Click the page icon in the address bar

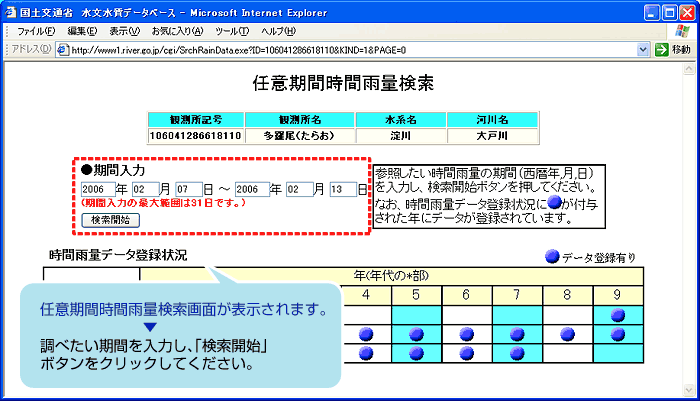coord(65,49)
